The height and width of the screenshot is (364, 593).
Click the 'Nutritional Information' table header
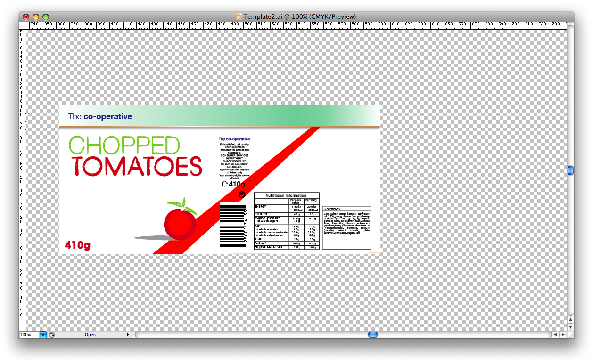(286, 195)
